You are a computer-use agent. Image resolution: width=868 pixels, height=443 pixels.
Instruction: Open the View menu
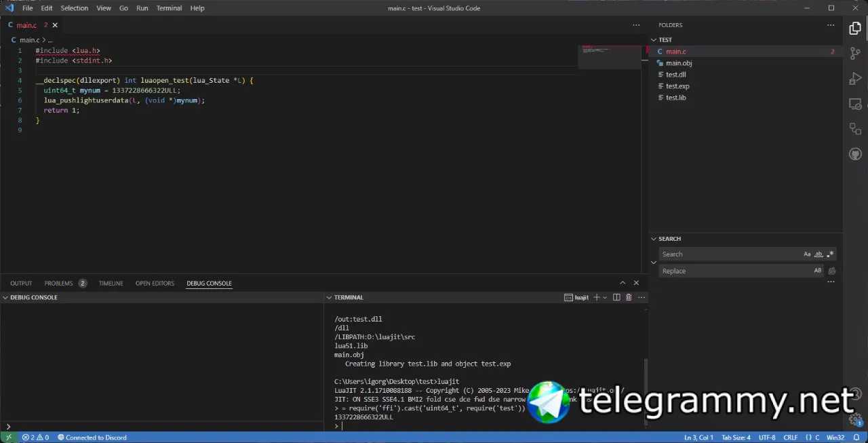(104, 8)
